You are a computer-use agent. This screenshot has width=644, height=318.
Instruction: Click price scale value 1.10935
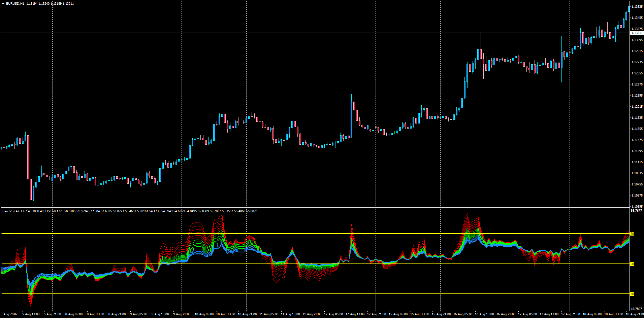(637, 173)
